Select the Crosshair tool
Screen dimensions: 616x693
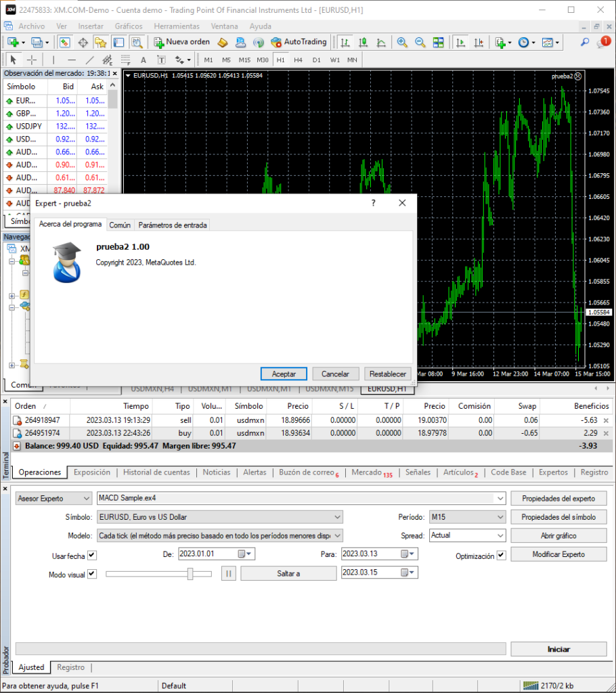coord(32,60)
